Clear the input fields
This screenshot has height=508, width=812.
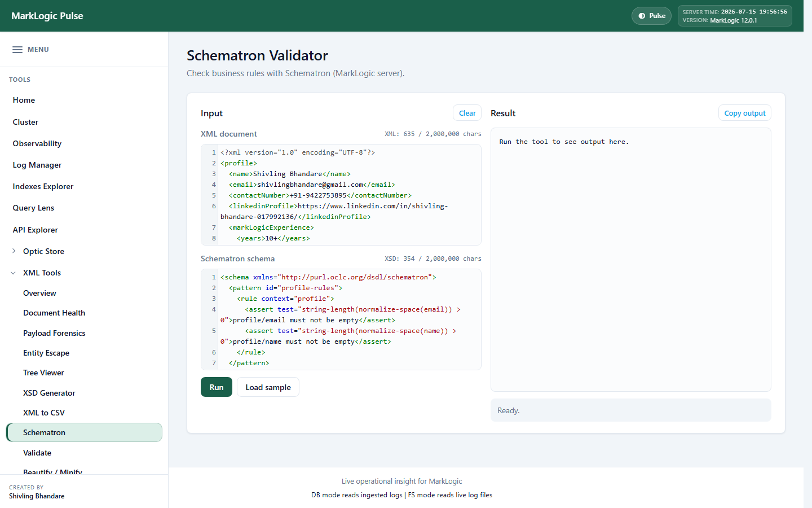pyautogui.click(x=467, y=113)
